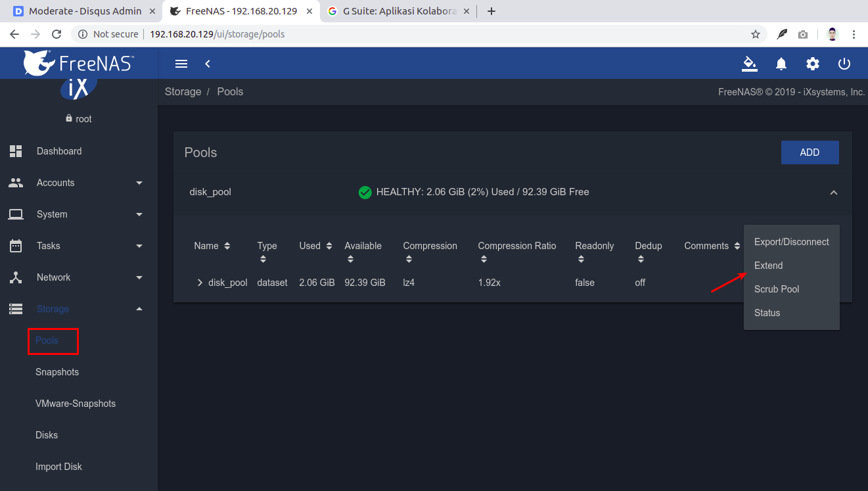Switch to the Moderate - Disqus Admin tab
The width and height of the screenshot is (868, 491).
pyautogui.click(x=84, y=11)
